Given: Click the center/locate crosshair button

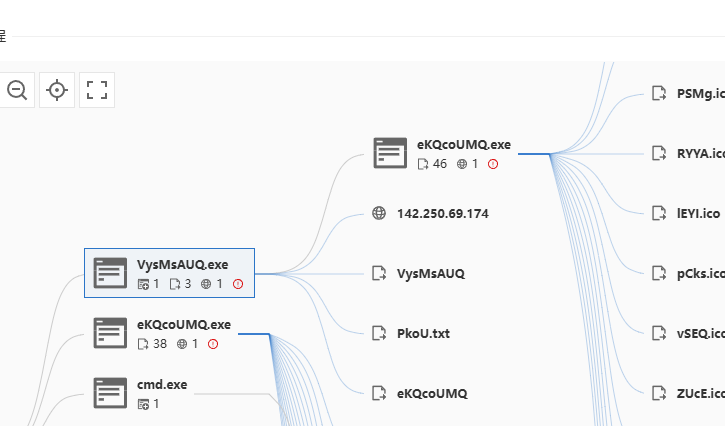Looking at the screenshot, I should 57,90.
